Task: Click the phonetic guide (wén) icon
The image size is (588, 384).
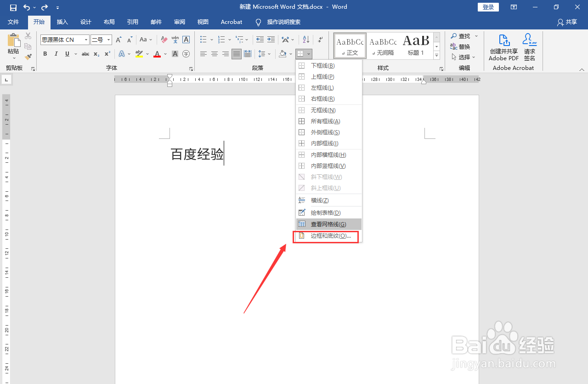Action: click(175, 40)
